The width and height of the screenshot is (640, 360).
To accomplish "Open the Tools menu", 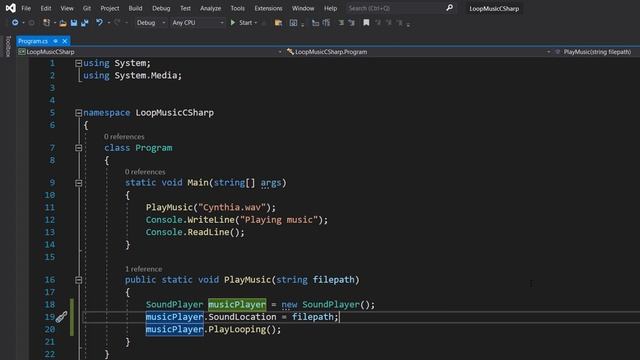I will pyautogui.click(x=238, y=8).
